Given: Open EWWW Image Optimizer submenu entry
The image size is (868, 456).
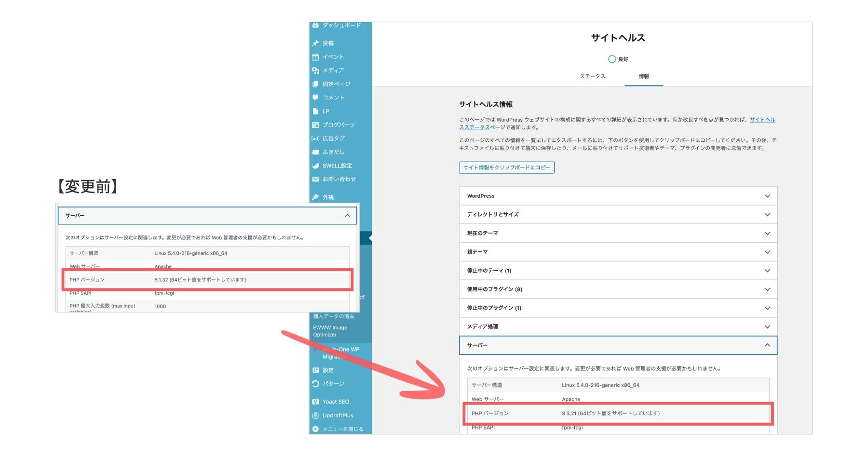Looking at the screenshot, I should 330,331.
